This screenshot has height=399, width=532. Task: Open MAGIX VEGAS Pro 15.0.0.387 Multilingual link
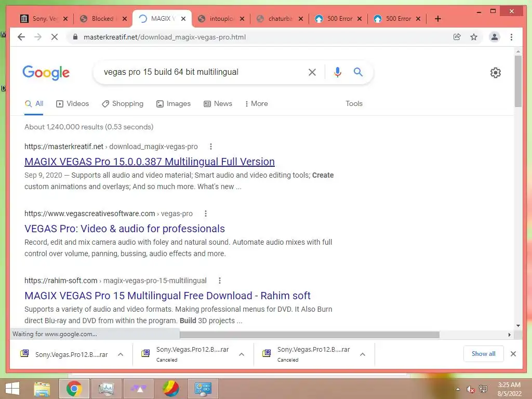click(x=150, y=162)
